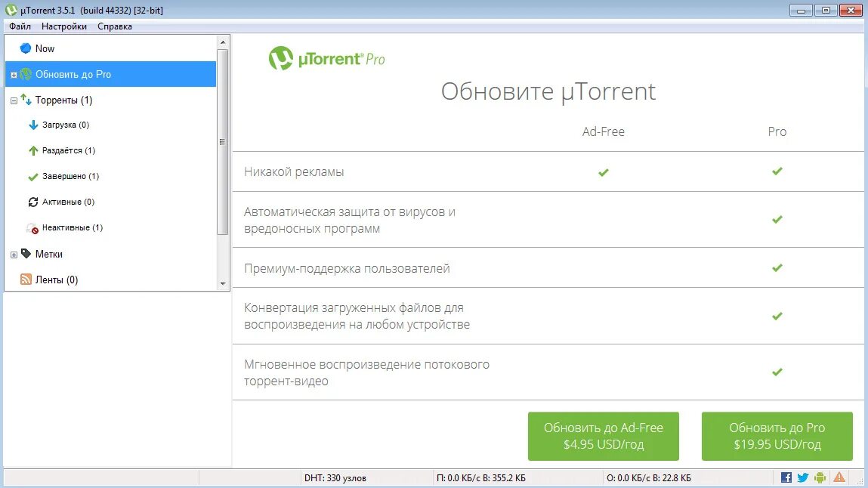The height and width of the screenshot is (488, 868).
Task: Click Обновить до Ad-Free $4.95 button
Action: pos(604,436)
